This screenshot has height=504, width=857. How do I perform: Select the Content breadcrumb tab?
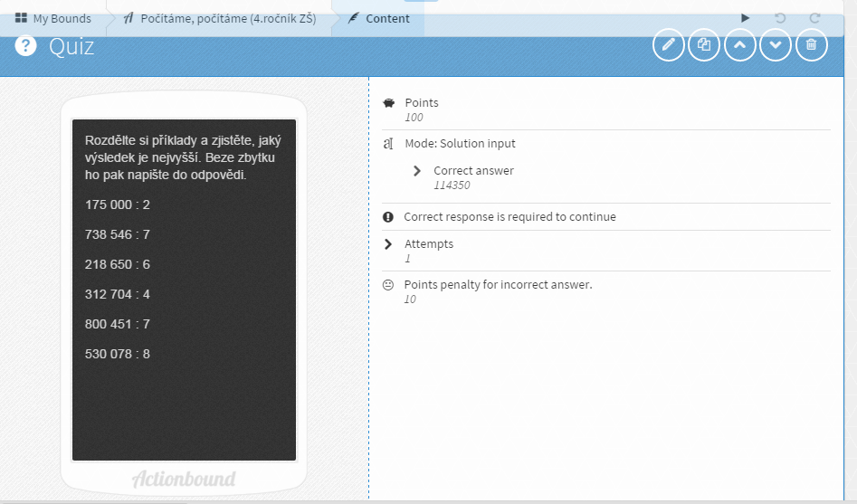(378, 19)
